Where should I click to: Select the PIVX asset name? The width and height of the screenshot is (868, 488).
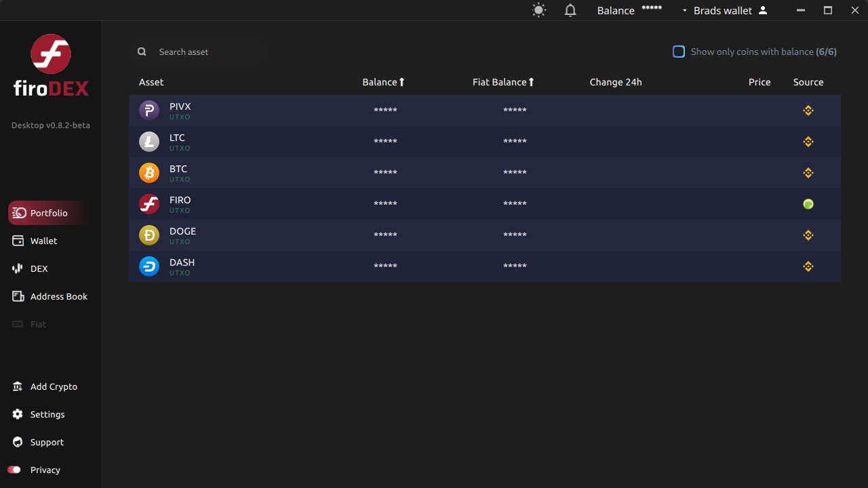tap(180, 106)
